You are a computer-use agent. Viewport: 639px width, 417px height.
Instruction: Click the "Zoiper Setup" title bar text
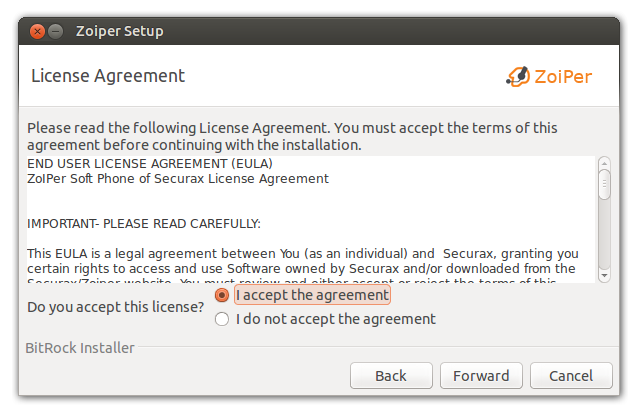[119, 31]
